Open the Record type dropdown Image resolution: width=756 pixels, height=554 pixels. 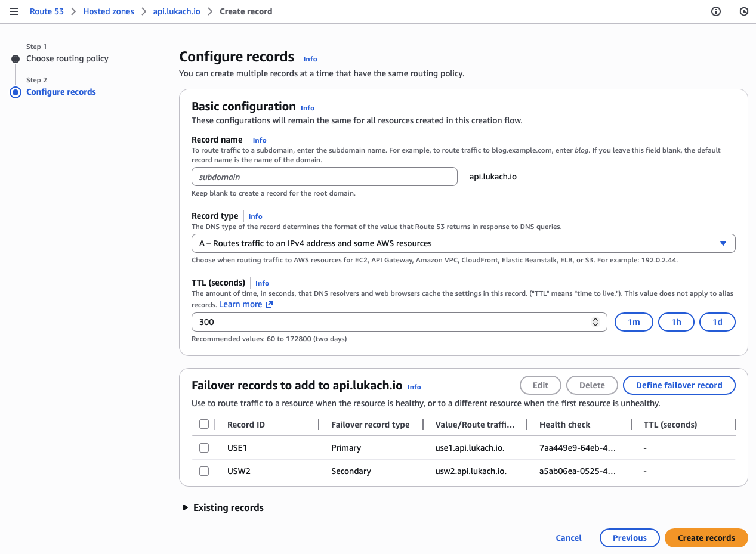[463, 243]
